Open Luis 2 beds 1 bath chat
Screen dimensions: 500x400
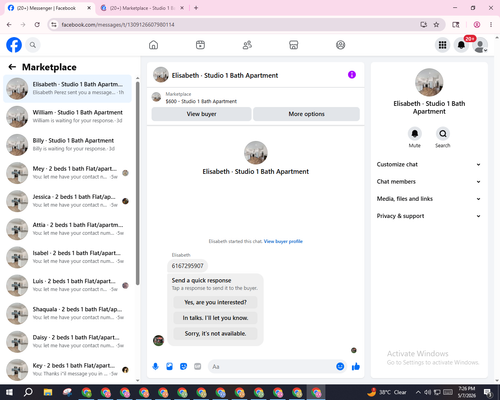tap(67, 285)
